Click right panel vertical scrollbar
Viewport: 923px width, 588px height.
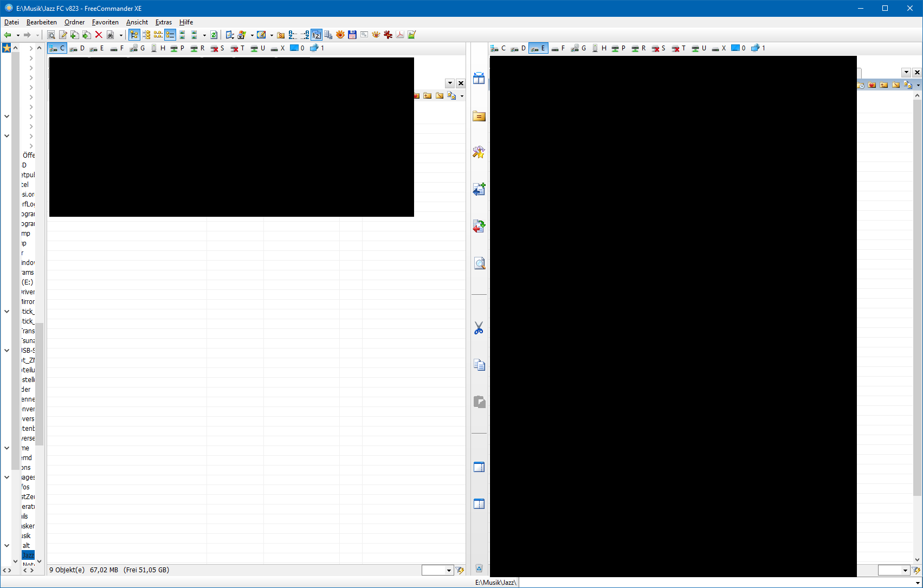click(917, 298)
